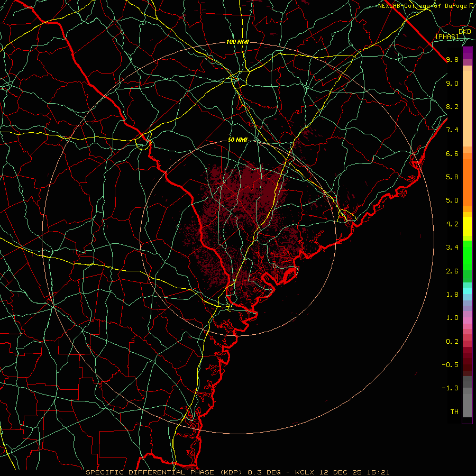Click the 50 NMI range ring label
The width and height of the screenshot is (476, 476).
(237, 140)
